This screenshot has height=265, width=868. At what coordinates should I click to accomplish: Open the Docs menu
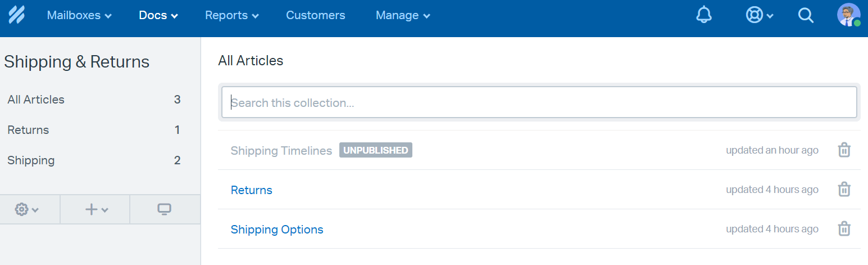pos(158,15)
